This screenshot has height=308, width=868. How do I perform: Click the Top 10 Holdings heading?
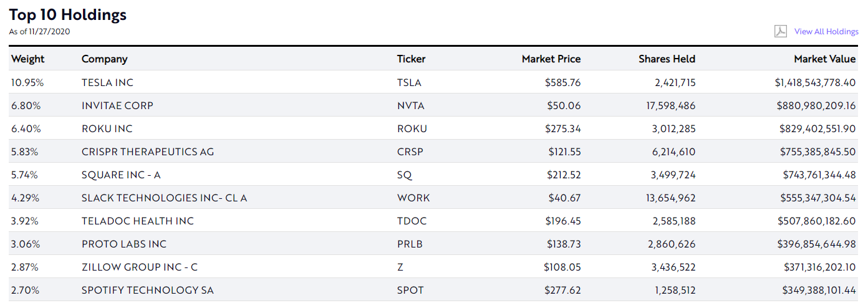coord(68,15)
